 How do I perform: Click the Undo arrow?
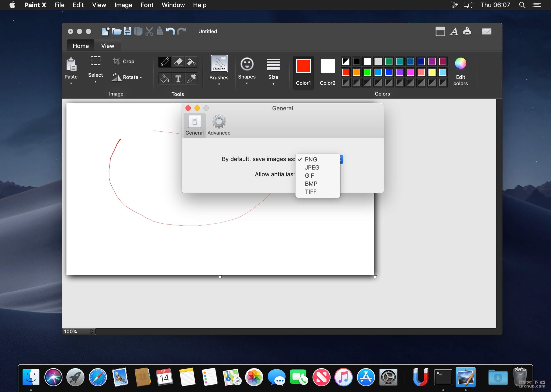pyautogui.click(x=171, y=31)
